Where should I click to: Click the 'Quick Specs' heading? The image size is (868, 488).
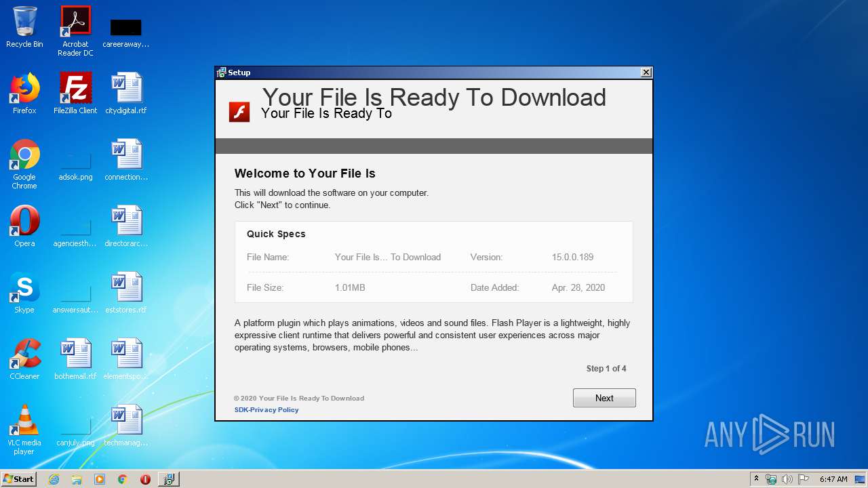(x=276, y=234)
